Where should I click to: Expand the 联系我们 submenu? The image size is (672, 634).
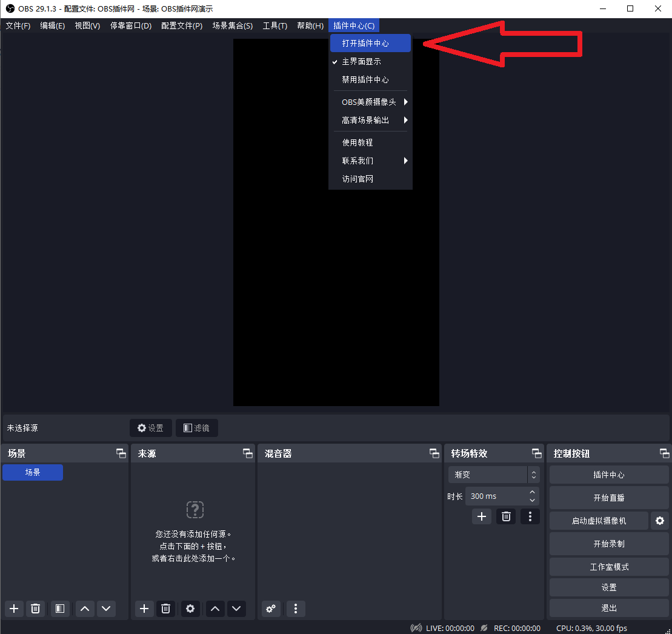pos(358,160)
